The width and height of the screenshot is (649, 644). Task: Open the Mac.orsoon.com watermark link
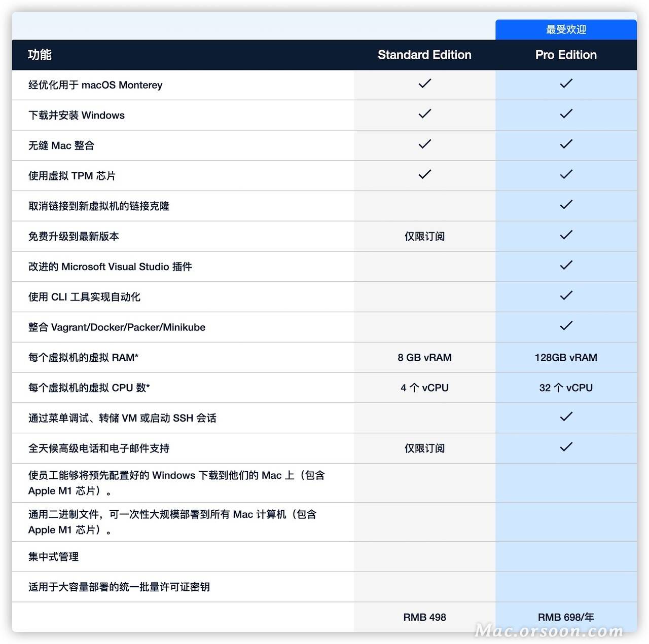(549, 630)
